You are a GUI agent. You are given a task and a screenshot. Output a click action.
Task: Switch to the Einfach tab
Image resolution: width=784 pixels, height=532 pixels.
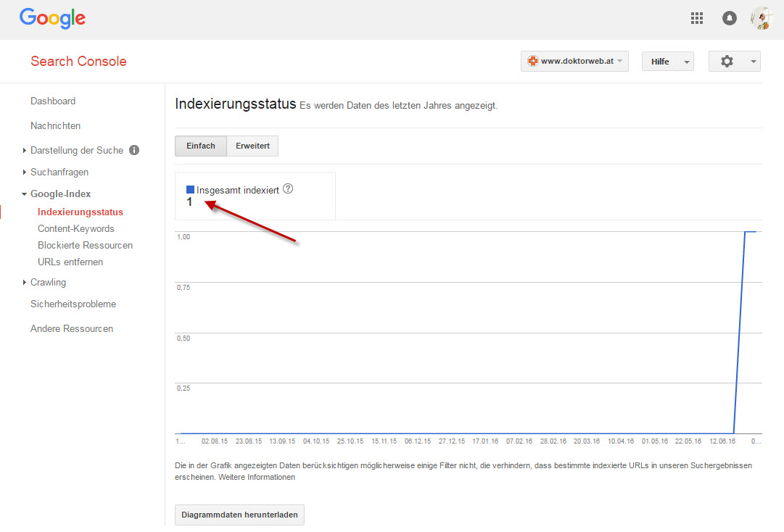pos(200,146)
